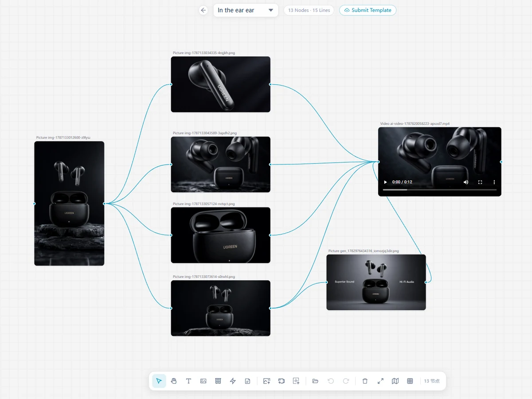Enter video fullscreen mode
532x399 pixels.
click(480, 182)
